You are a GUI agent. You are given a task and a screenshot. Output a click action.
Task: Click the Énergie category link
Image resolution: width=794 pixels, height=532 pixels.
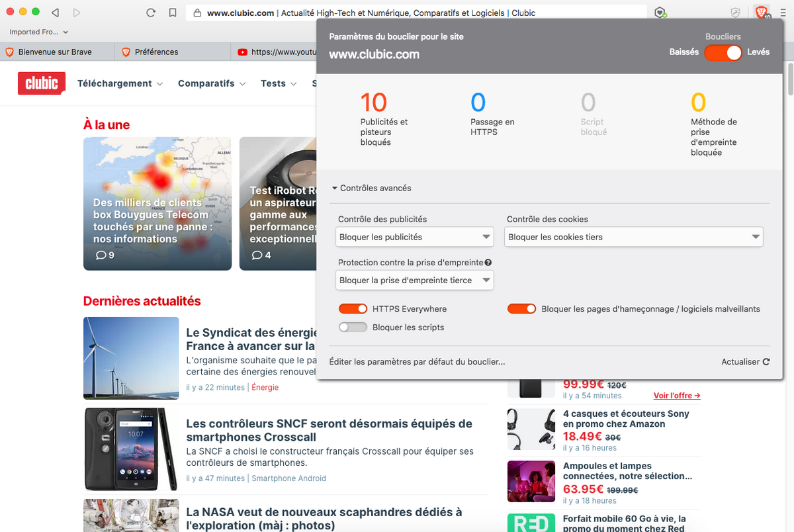pyautogui.click(x=265, y=387)
